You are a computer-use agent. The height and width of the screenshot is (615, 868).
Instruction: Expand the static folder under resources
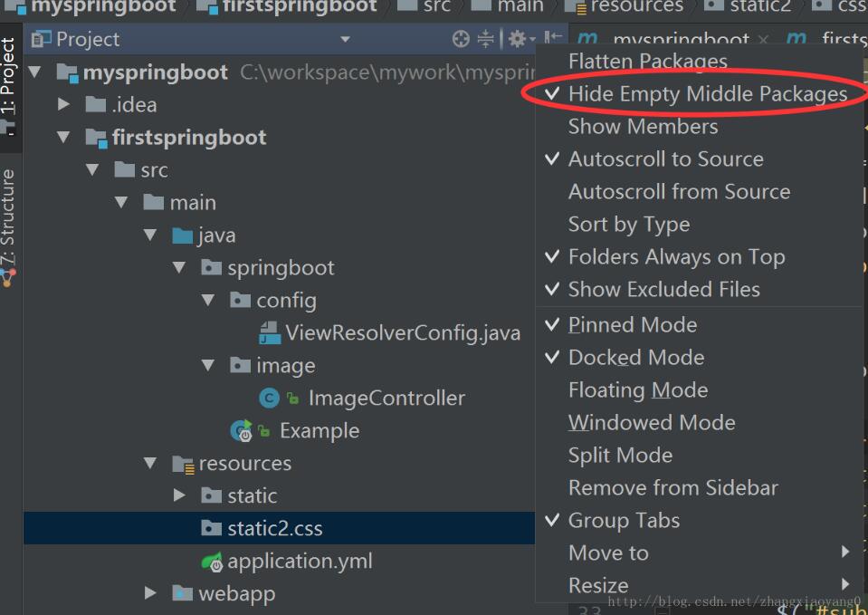click(179, 495)
